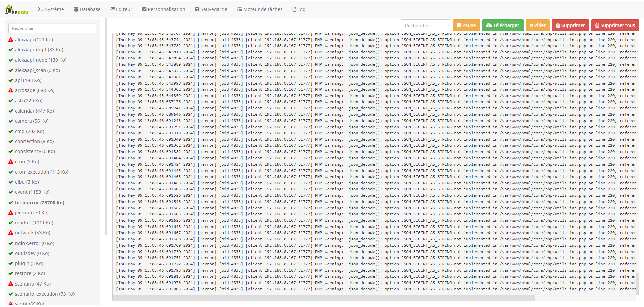Screen dimensions: 644x307
Task: Delete the current log with Supprimer
Action: [x=570, y=25]
